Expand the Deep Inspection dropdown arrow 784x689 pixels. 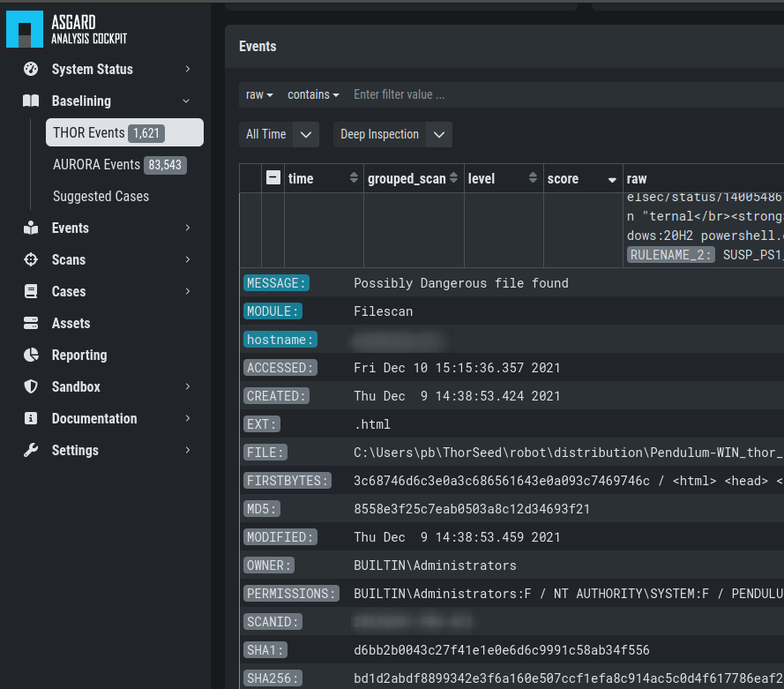[439, 134]
